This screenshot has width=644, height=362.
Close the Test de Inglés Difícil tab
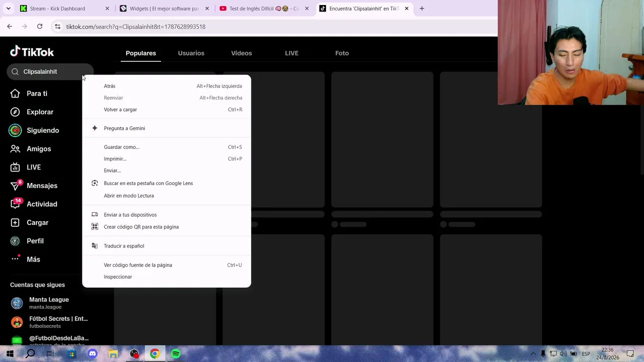click(x=307, y=9)
